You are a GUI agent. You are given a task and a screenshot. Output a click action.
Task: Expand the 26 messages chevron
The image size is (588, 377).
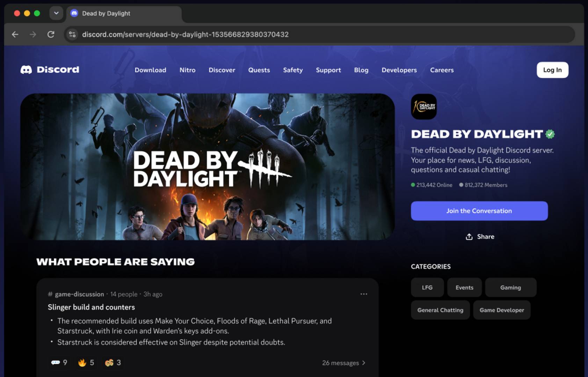tap(364, 363)
